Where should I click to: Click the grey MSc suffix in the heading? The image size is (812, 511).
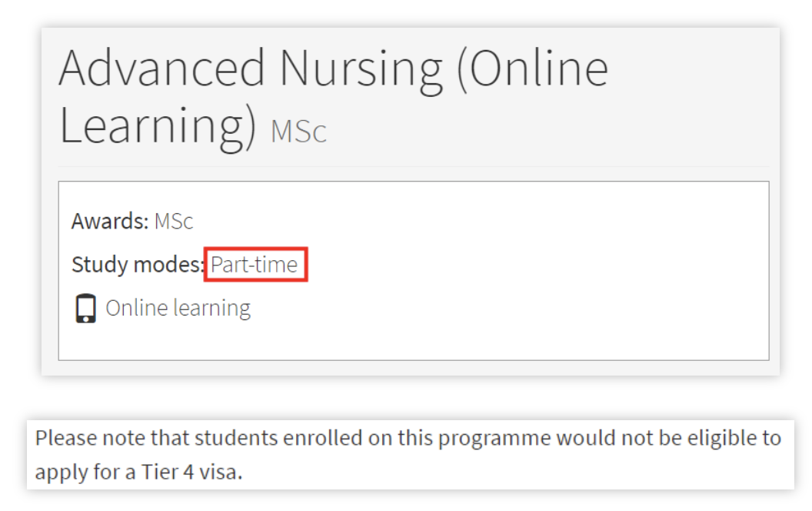click(x=298, y=131)
